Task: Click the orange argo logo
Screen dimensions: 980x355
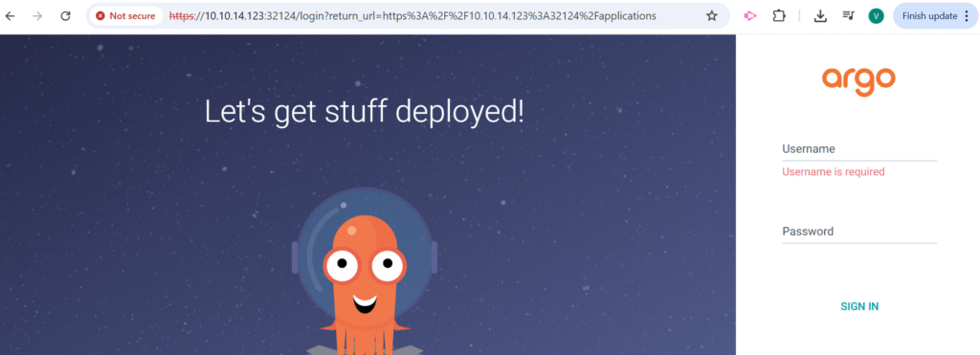Action: pyautogui.click(x=858, y=80)
